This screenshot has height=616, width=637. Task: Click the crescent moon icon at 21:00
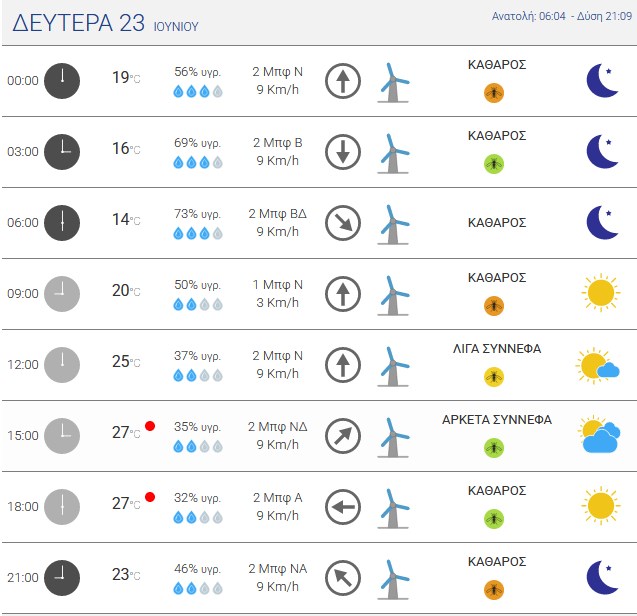pos(603,577)
